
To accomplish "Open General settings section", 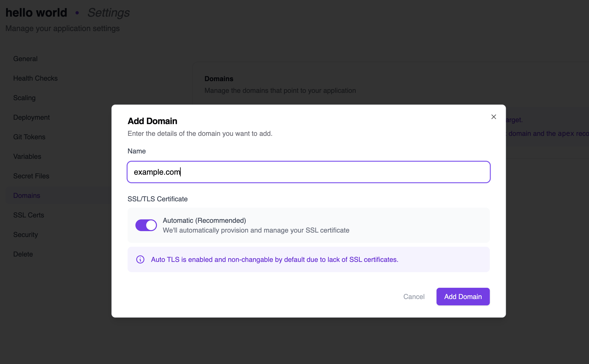I will [25, 59].
